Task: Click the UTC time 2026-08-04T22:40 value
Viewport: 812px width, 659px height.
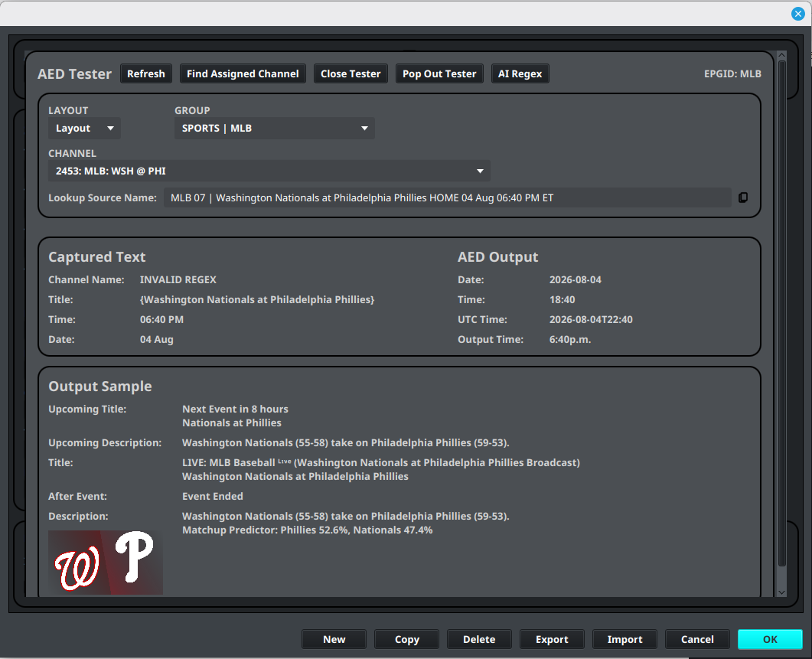Action: click(591, 320)
